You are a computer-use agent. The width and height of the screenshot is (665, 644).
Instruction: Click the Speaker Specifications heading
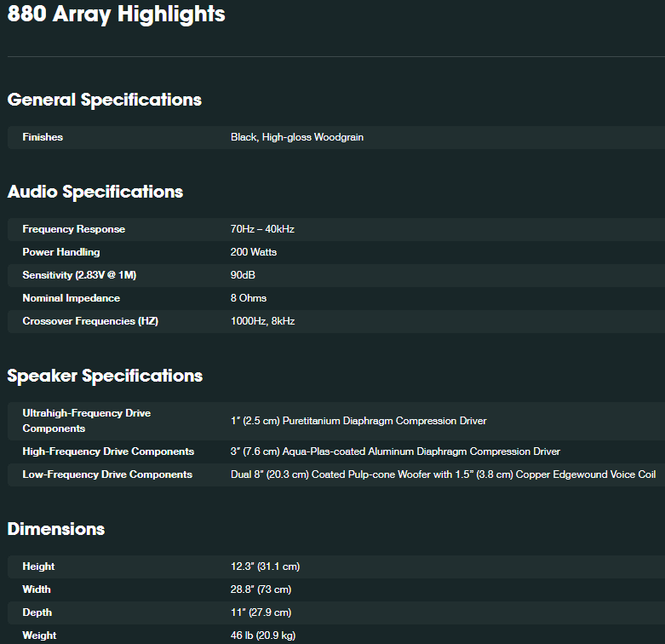[x=105, y=376]
